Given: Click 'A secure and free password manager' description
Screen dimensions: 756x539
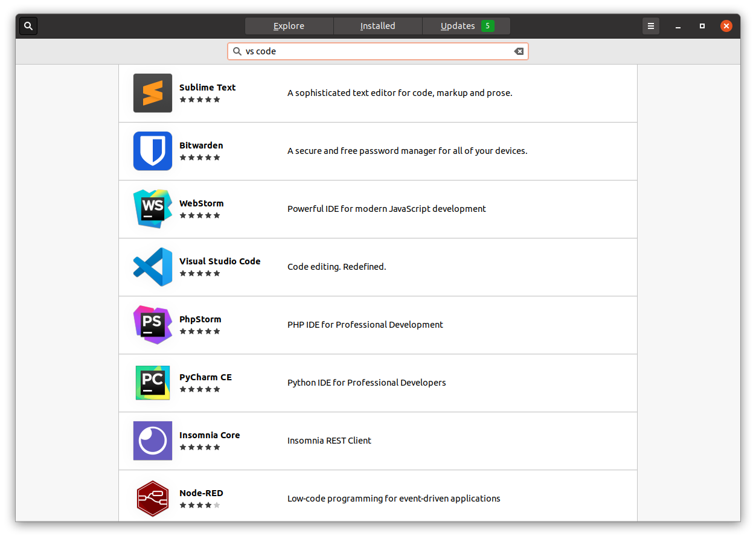Looking at the screenshot, I should point(408,151).
